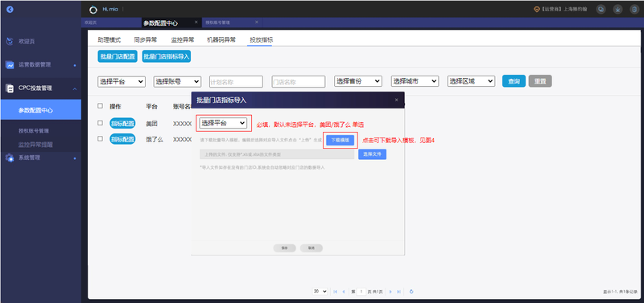
Task: Select the 参数配置中心 page tab
Action: point(160,23)
